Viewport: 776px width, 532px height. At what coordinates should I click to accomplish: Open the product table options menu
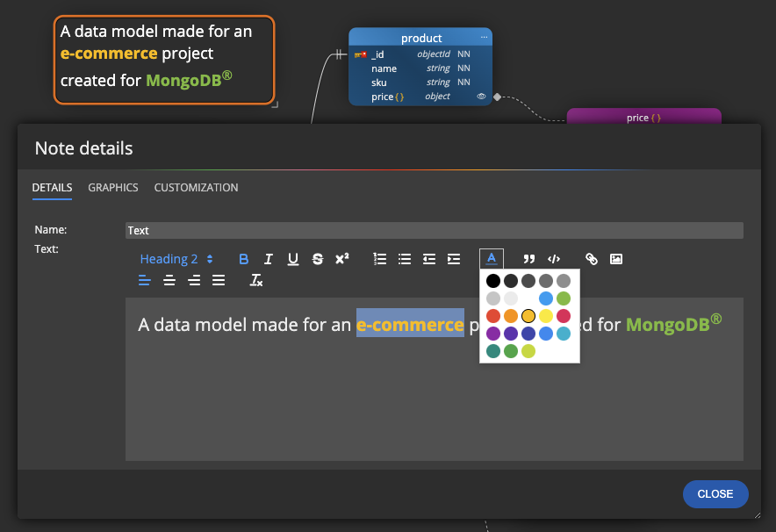click(x=484, y=38)
